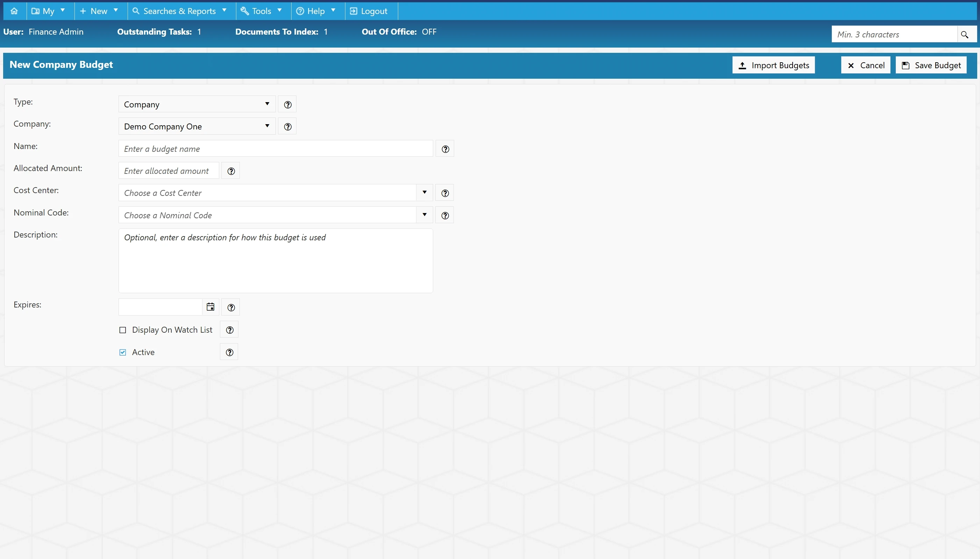
Task: Open the Company dropdown Demo Company One
Action: 197,126
